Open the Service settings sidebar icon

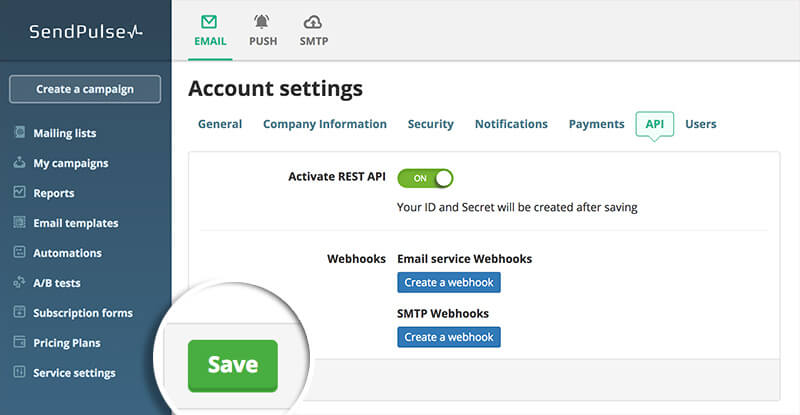pos(19,372)
